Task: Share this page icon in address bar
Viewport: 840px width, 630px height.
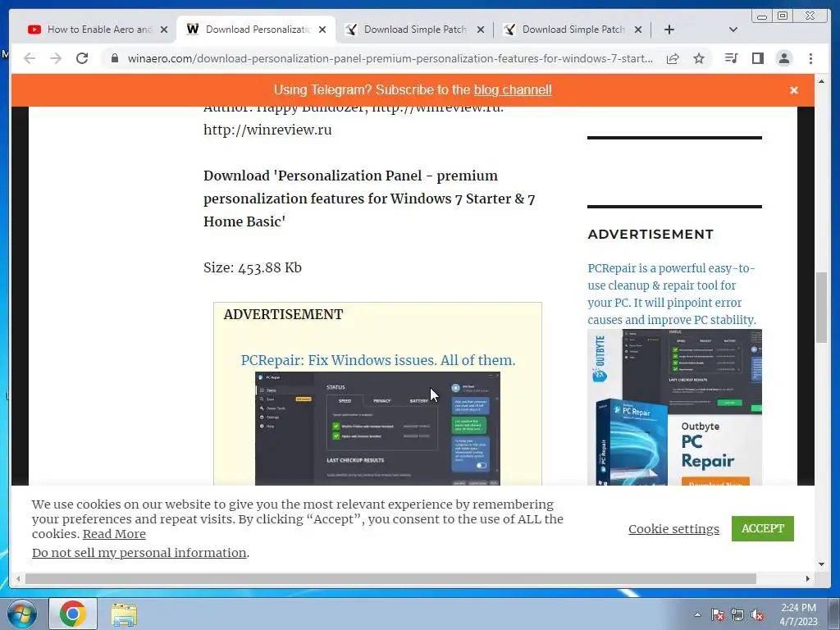Action: (673, 58)
